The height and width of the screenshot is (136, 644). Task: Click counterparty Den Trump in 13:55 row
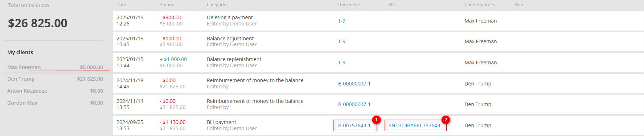pyautogui.click(x=478, y=104)
